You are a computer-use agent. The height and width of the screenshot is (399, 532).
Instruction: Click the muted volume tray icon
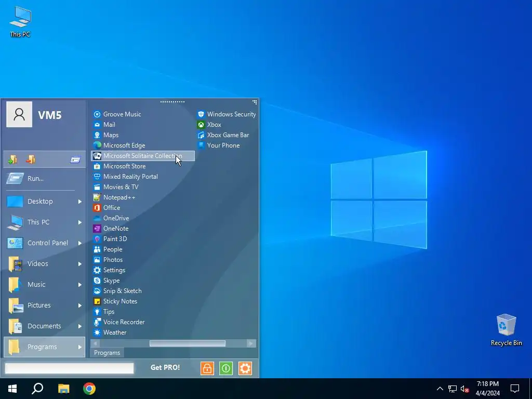click(x=464, y=389)
